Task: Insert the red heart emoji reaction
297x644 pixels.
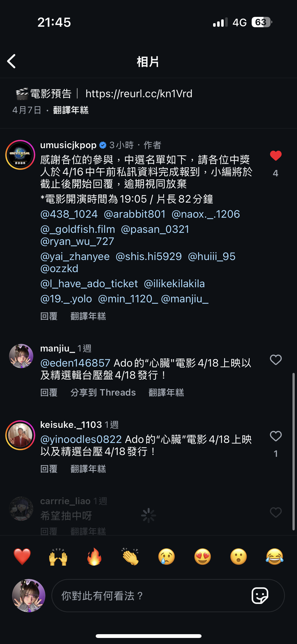Action: [x=22, y=557]
